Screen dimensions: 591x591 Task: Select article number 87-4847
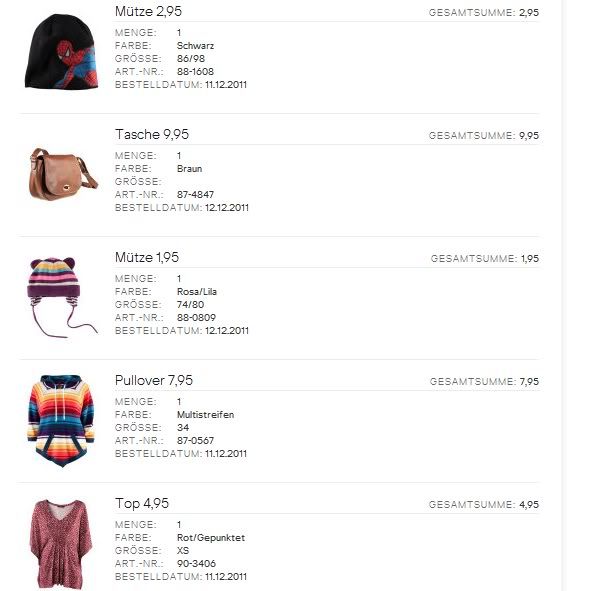point(195,194)
